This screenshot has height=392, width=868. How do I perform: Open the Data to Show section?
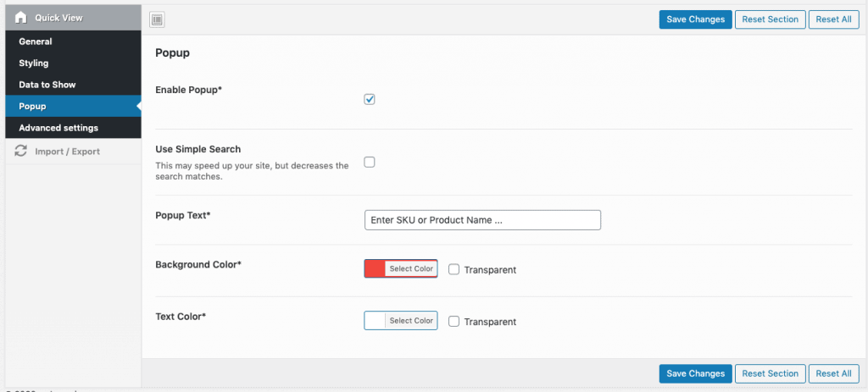[47, 85]
